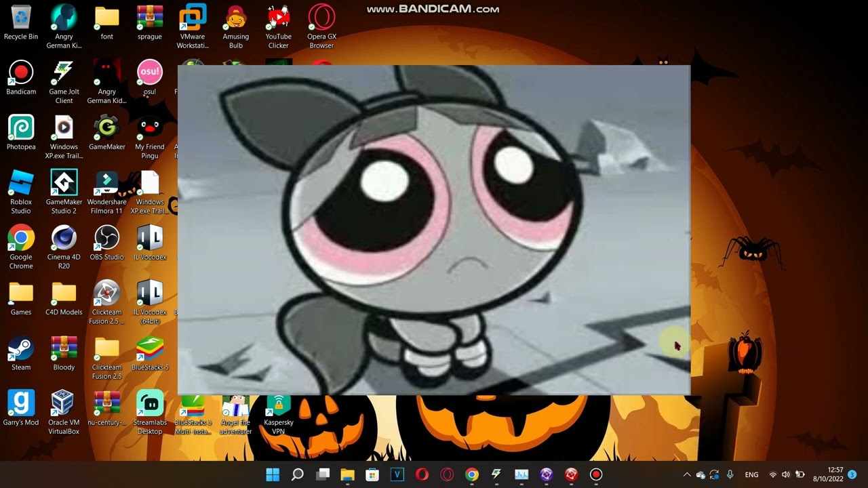Viewport: 868px width, 488px height.
Task: Open the nu-century archive
Action: (x=107, y=407)
